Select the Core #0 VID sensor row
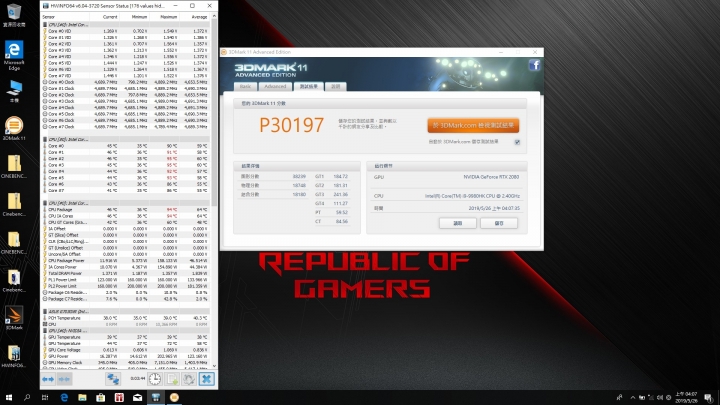 [125, 31]
